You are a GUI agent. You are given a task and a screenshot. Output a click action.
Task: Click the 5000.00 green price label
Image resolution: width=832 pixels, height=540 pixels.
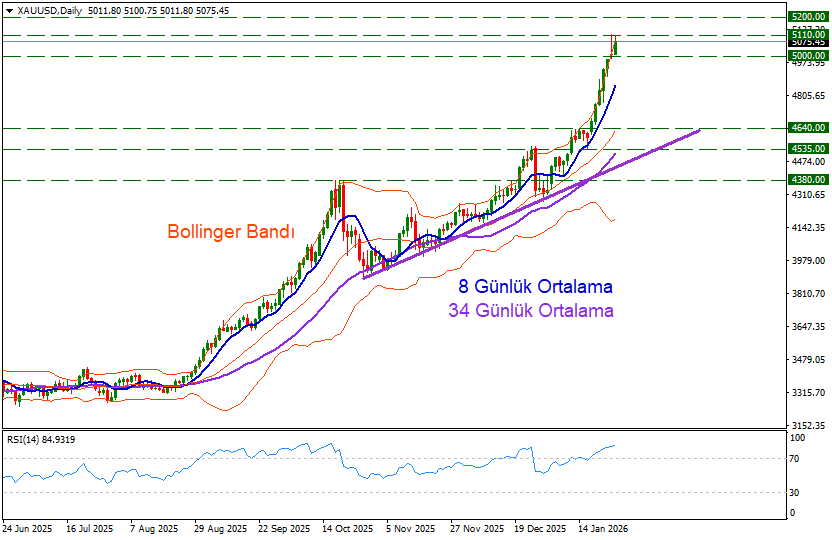pyautogui.click(x=807, y=56)
